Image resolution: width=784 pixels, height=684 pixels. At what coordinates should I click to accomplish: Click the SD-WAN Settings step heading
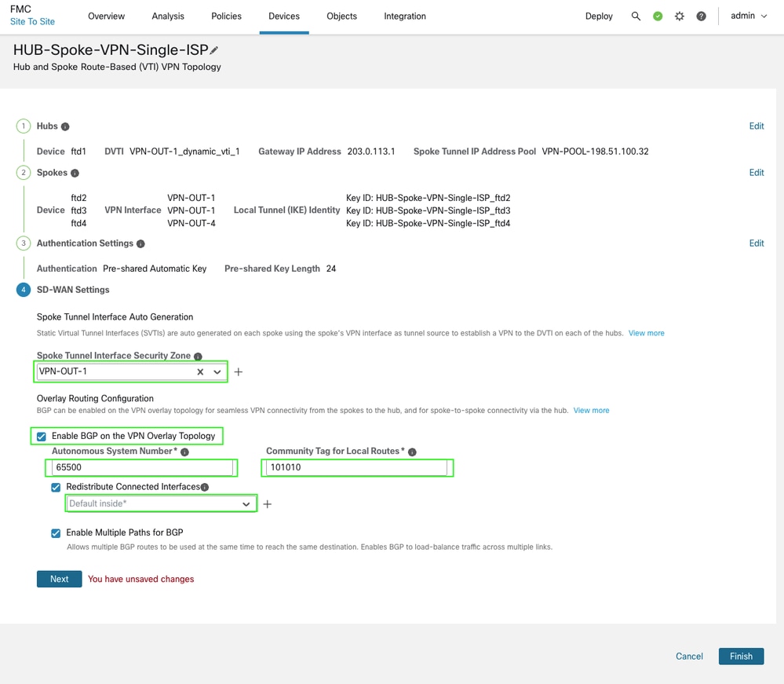point(73,290)
